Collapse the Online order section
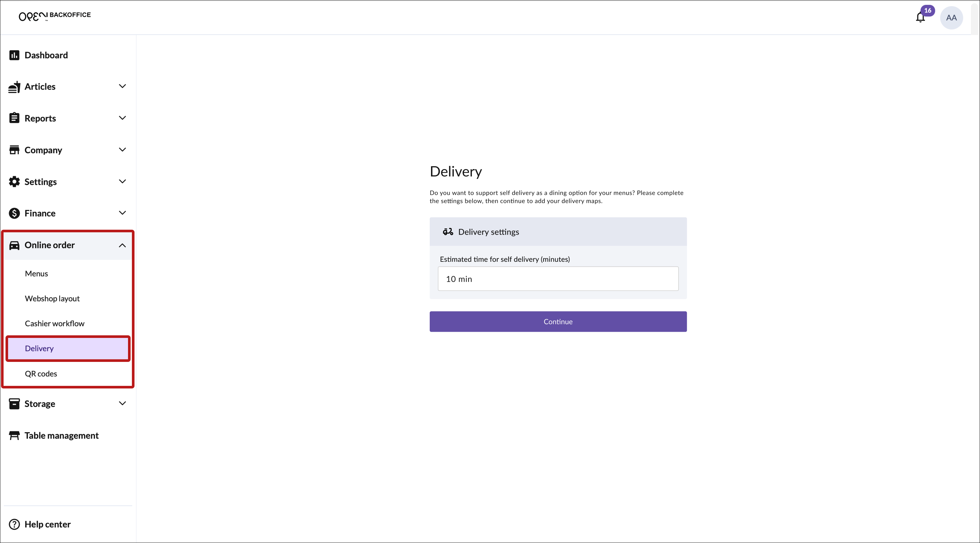This screenshot has width=980, height=543. 122,245
